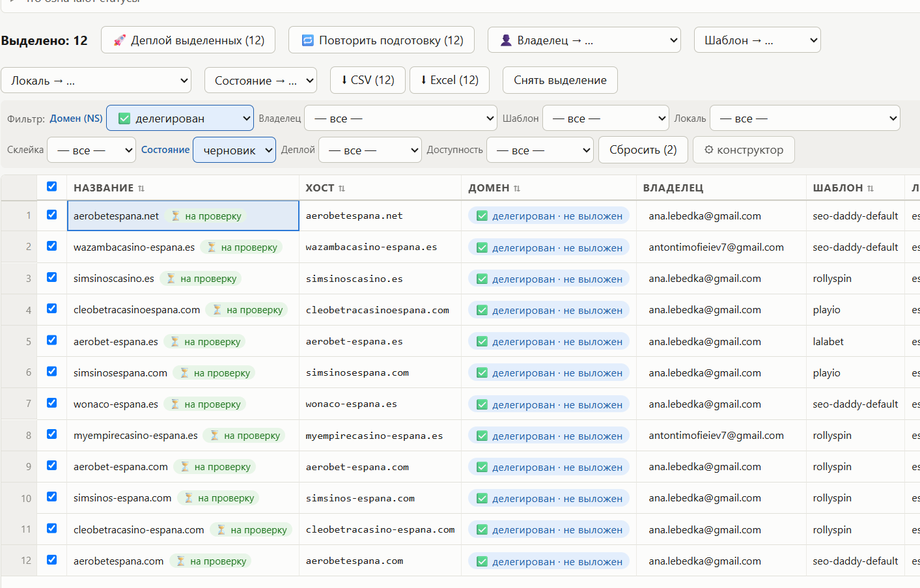Click sort icon next to НАЗВАНИЕ header
This screenshot has width=920, height=588.
(x=141, y=188)
